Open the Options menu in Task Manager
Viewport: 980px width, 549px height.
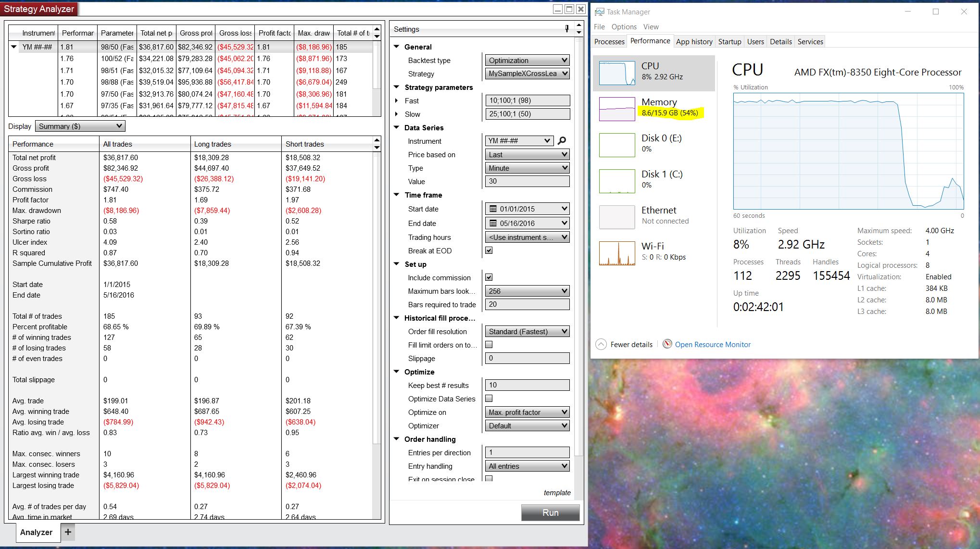coord(624,27)
